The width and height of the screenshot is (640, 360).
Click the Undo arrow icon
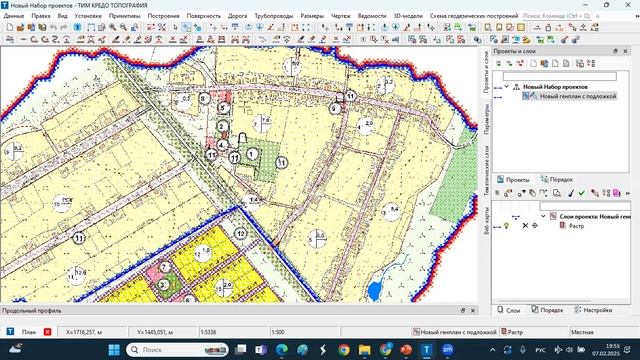53,28
